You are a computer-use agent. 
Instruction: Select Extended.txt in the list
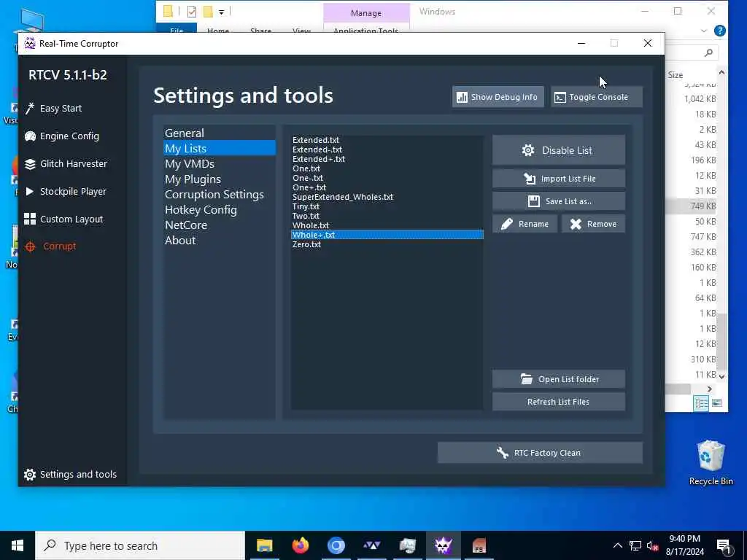[x=387, y=140]
